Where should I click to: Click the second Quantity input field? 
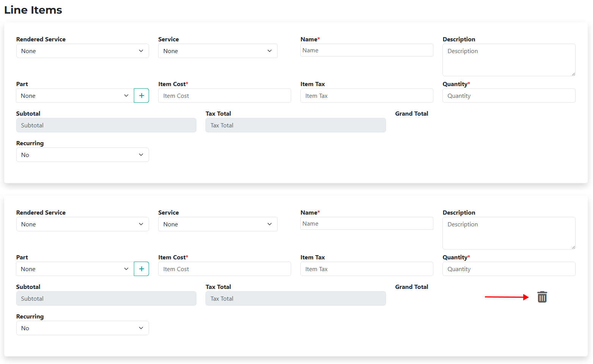pyautogui.click(x=508, y=269)
